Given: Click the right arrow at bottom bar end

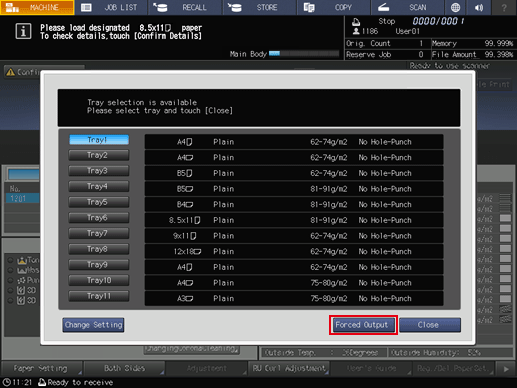Looking at the screenshot, I should tap(506, 369).
